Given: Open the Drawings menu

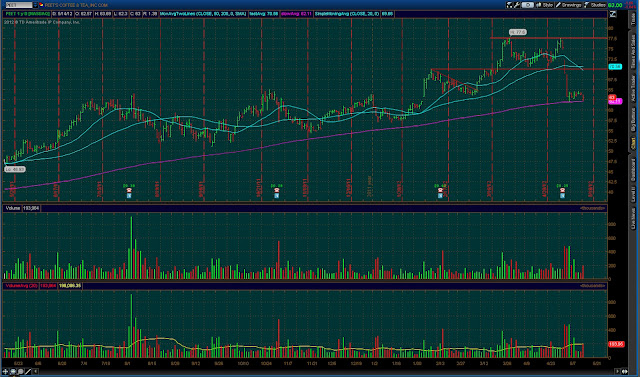Looking at the screenshot, I should (568, 5).
